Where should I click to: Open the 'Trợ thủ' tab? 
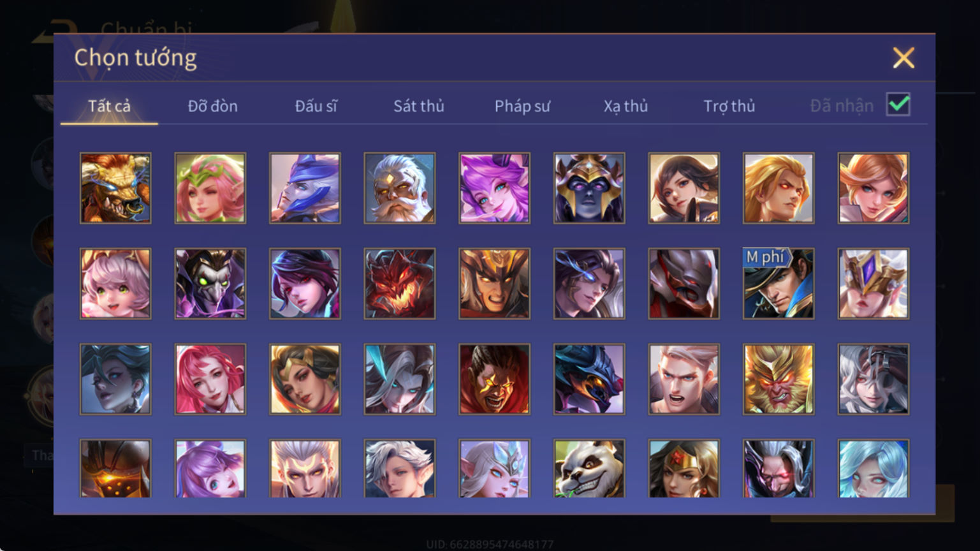(729, 106)
